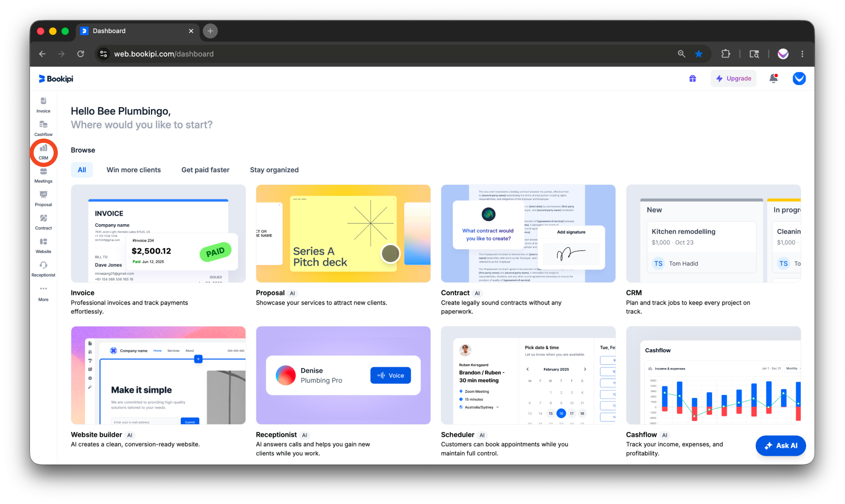Screen dimensions: 845x504
Task: Bookmark page with the star icon
Action: (x=698, y=54)
